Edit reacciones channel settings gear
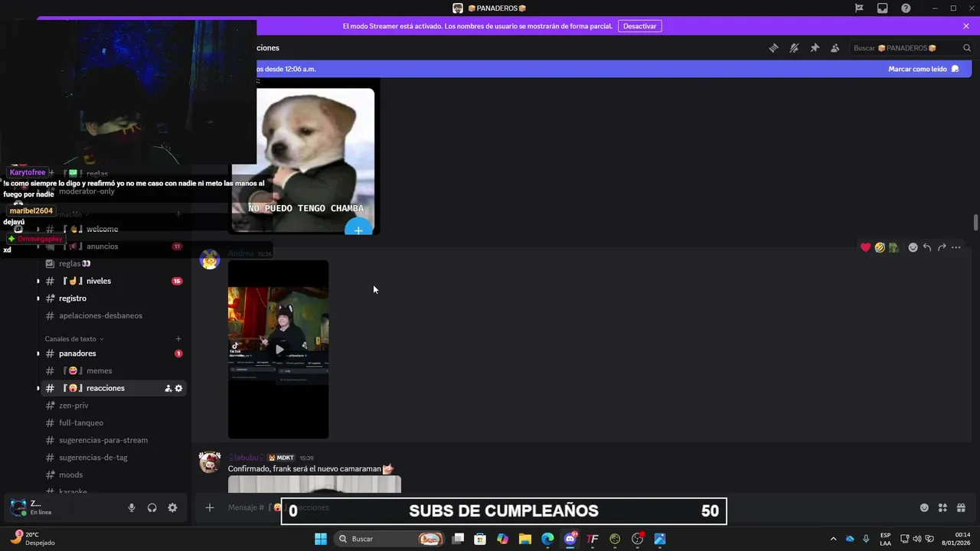The height and width of the screenshot is (551, 980). (179, 389)
